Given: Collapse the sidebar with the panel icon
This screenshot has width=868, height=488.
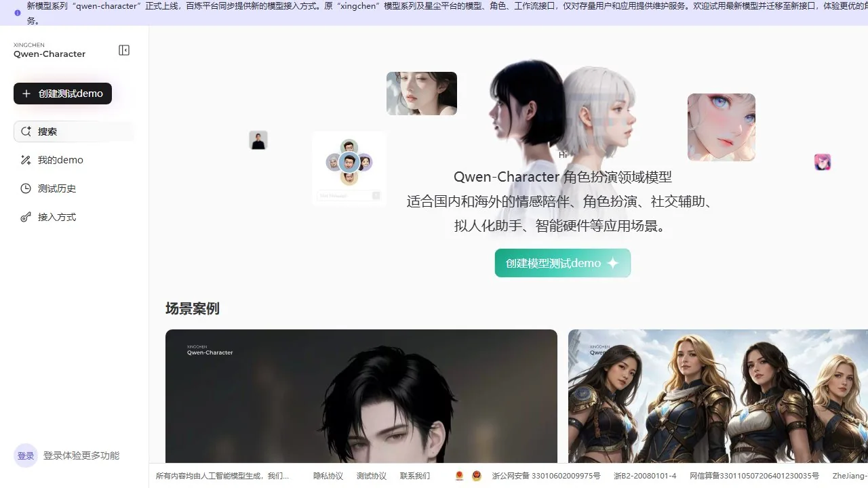Looking at the screenshot, I should (x=124, y=50).
